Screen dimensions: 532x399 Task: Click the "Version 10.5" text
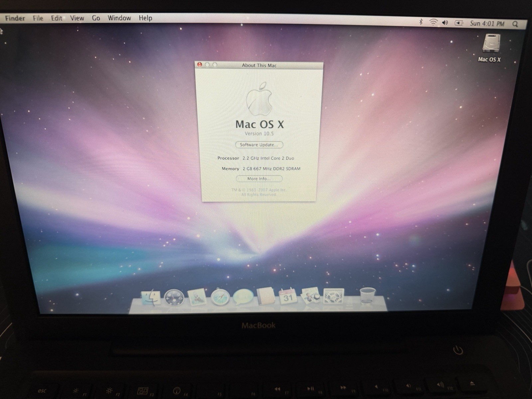tap(259, 134)
